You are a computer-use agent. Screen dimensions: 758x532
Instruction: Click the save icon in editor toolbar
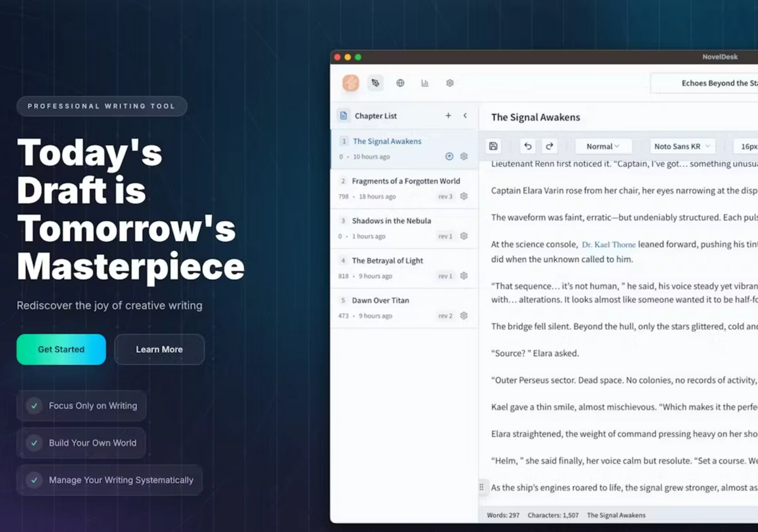pyautogui.click(x=493, y=146)
